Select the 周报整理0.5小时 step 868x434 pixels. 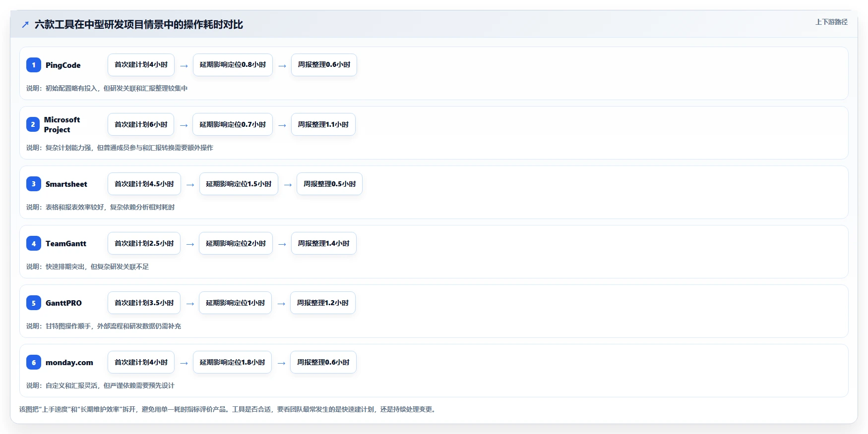pyautogui.click(x=329, y=184)
